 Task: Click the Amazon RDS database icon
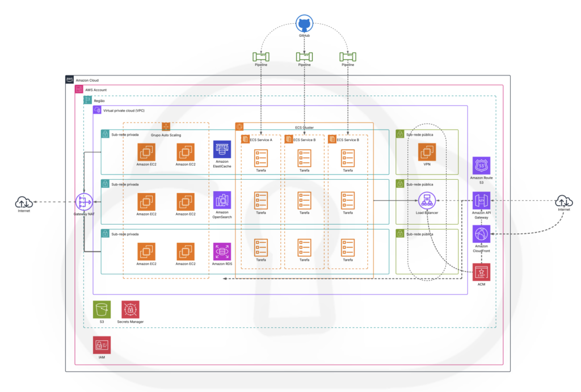pyautogui.click(x=222, y=251)
